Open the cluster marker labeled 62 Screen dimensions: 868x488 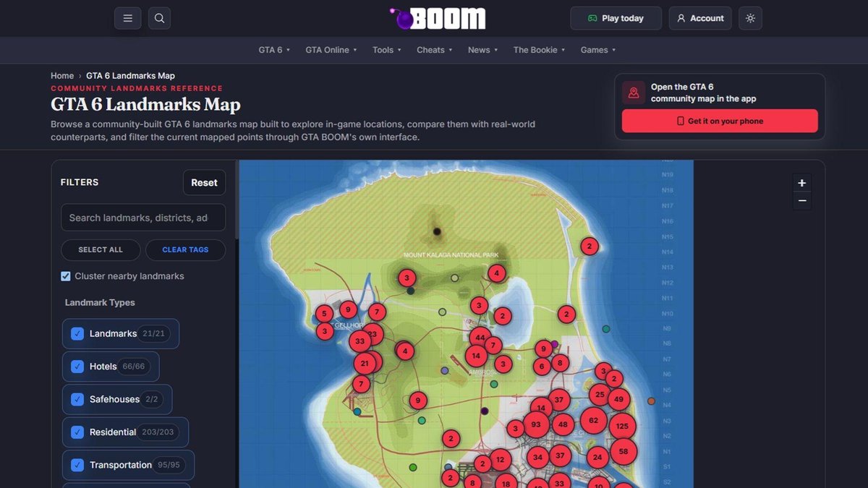(593, 420)
